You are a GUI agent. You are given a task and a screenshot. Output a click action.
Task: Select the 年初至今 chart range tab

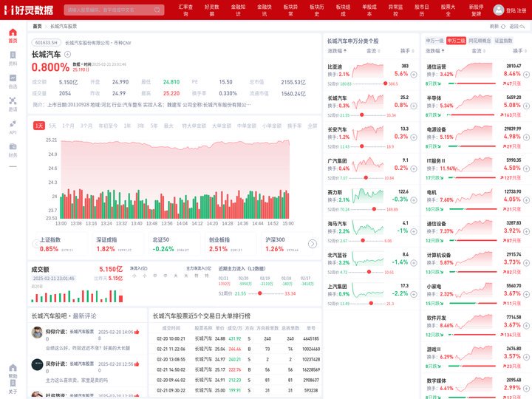[x=108, y=126]
